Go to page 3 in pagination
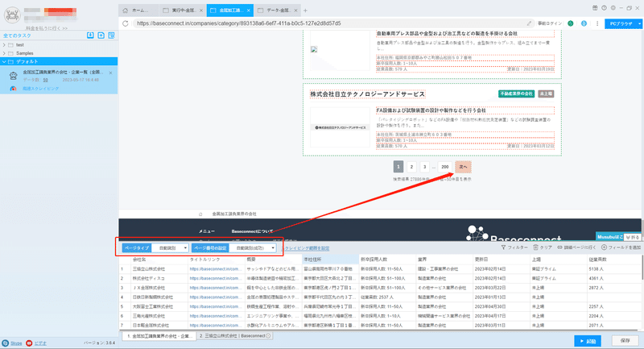This screenshot has height=349, width=644. point(425,167)
